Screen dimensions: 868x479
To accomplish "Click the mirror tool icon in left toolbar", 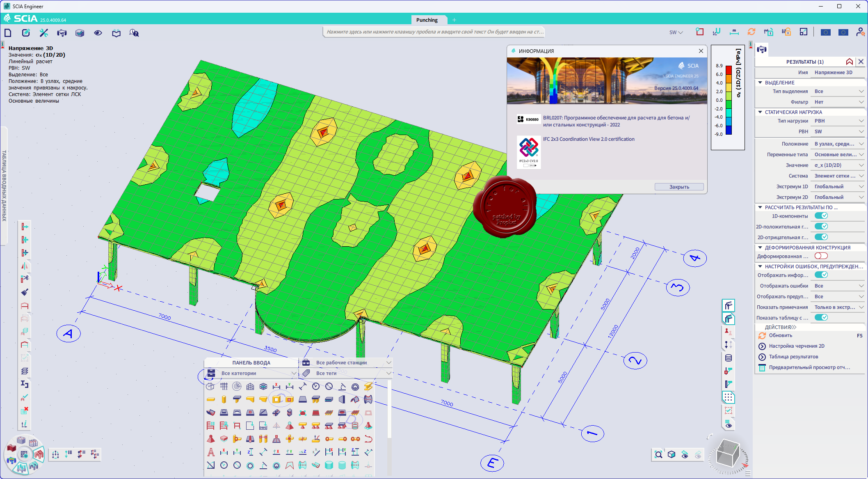I will (x=25, y=266).
